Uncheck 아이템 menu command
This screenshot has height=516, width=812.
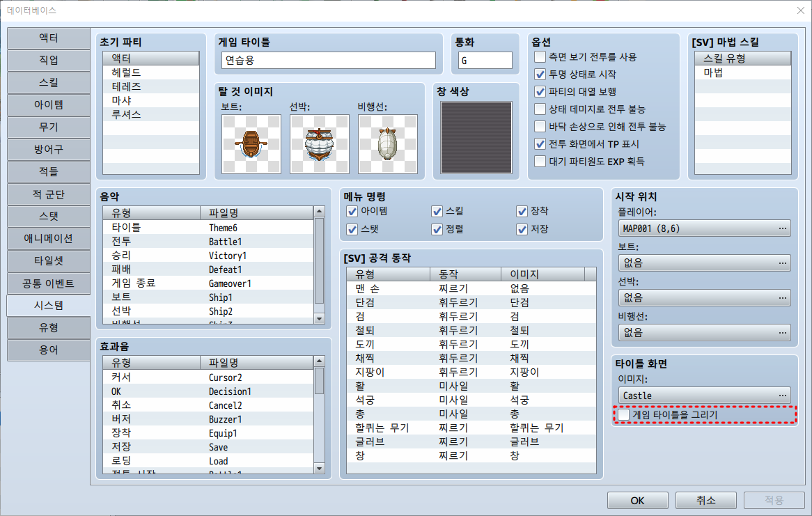352,212
